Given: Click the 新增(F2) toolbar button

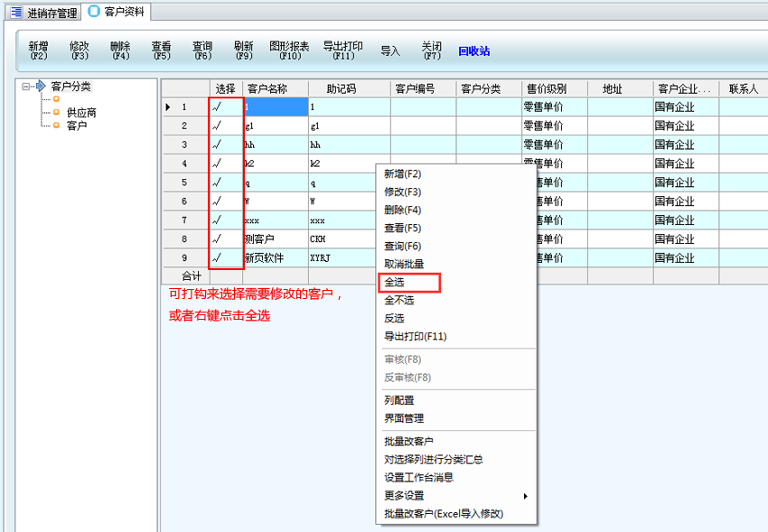Looking at the screenshot, I should click(x=38, y=51).
